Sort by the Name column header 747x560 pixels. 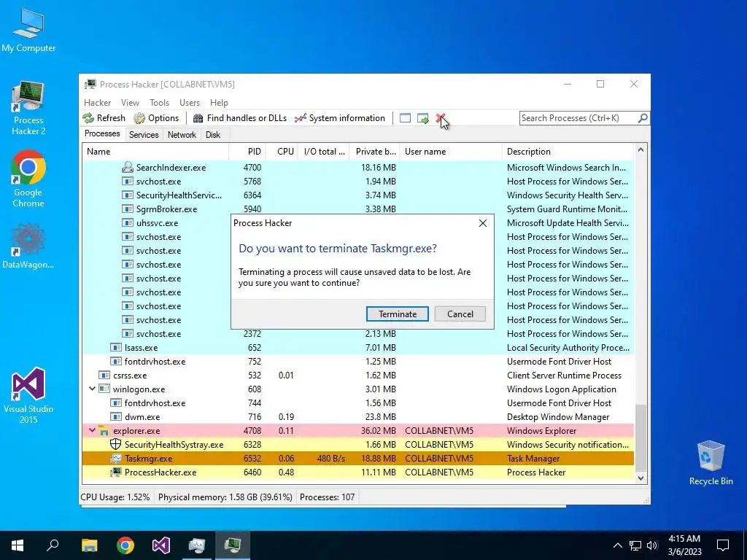coord(155,152)
